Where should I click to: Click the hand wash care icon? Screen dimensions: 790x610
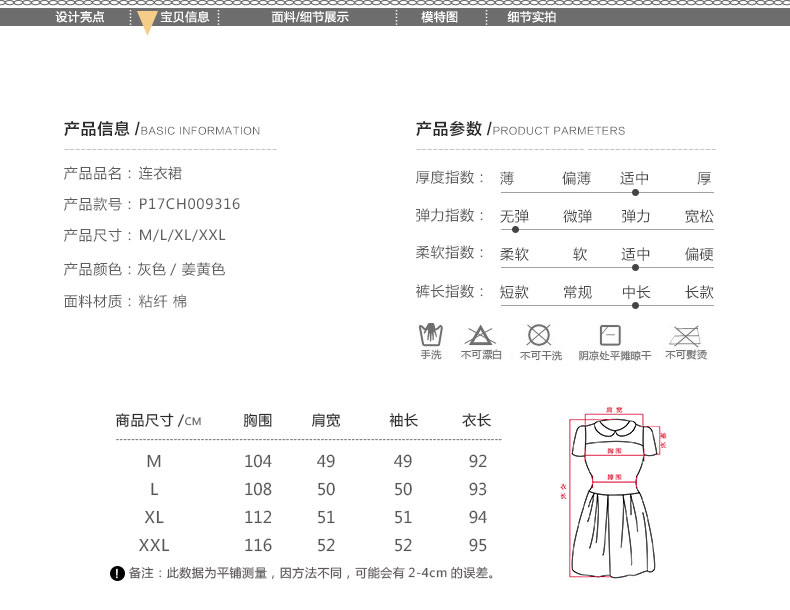point(430,334)
